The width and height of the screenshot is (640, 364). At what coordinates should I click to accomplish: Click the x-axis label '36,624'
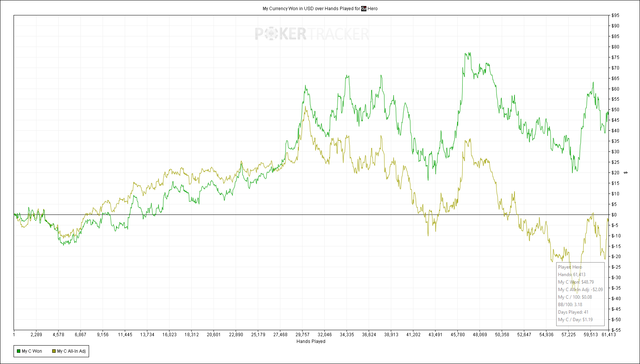pyautogui.click(x=369, y=335)
